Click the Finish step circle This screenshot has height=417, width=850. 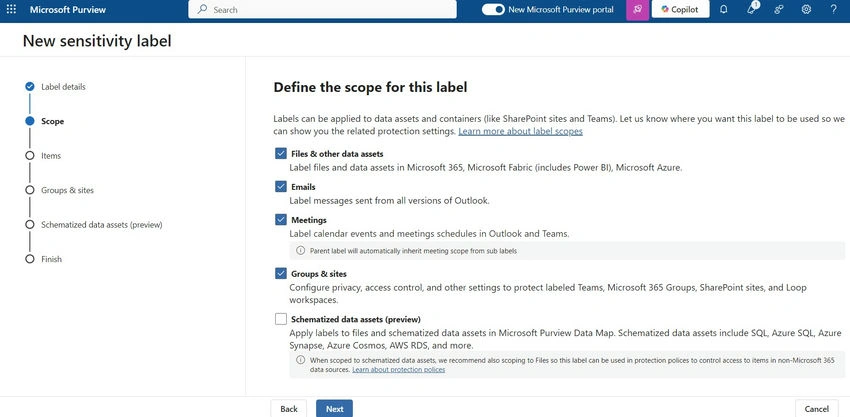[x=30, y=259]
